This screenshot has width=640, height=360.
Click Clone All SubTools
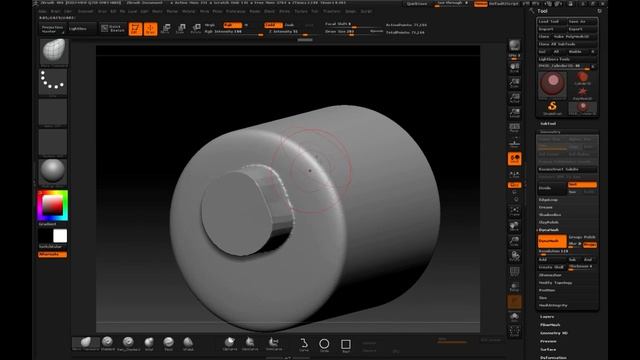click(x=567, y=44)
